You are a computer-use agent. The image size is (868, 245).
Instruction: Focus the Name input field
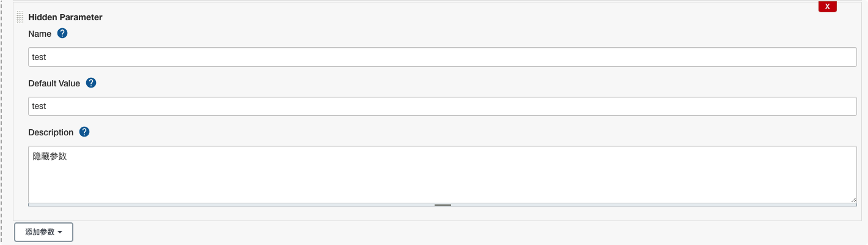(x=443, y=57)
